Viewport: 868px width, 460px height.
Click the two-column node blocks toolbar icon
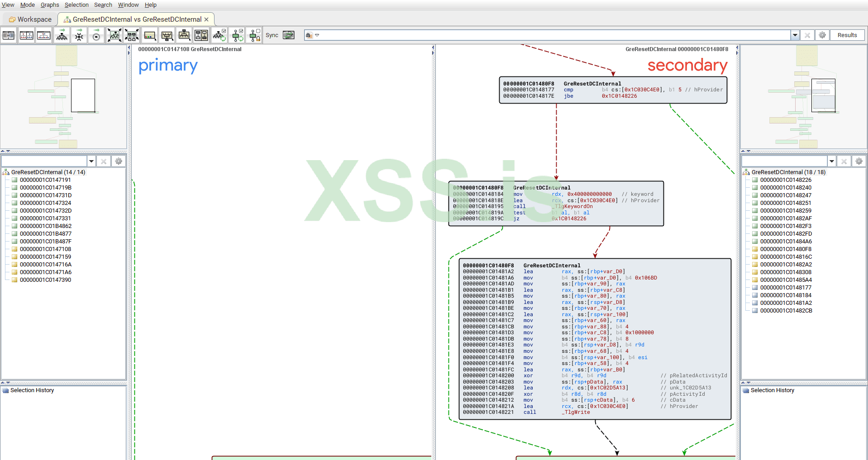pos(201,35)
